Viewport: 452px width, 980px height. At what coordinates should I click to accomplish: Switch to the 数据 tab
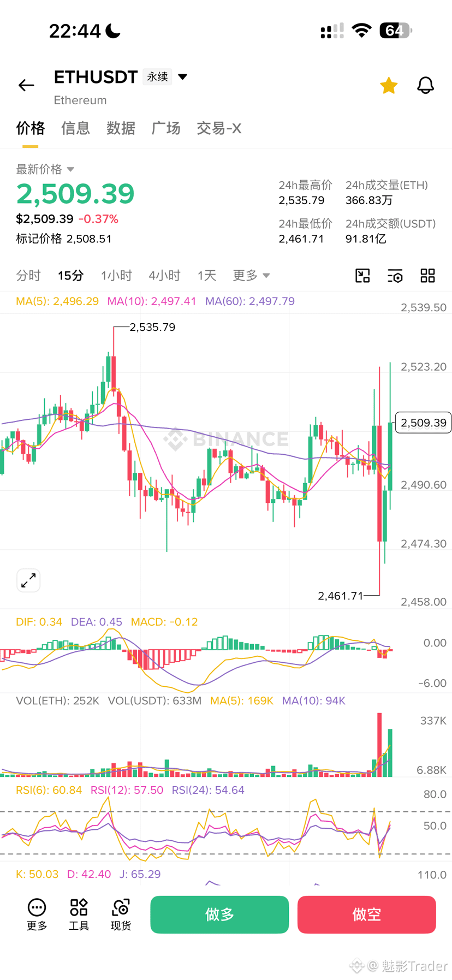tap(121, 128)
